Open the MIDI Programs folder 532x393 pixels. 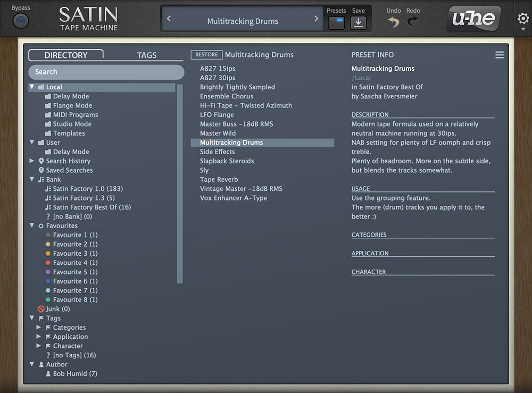(x=72, y=115)
